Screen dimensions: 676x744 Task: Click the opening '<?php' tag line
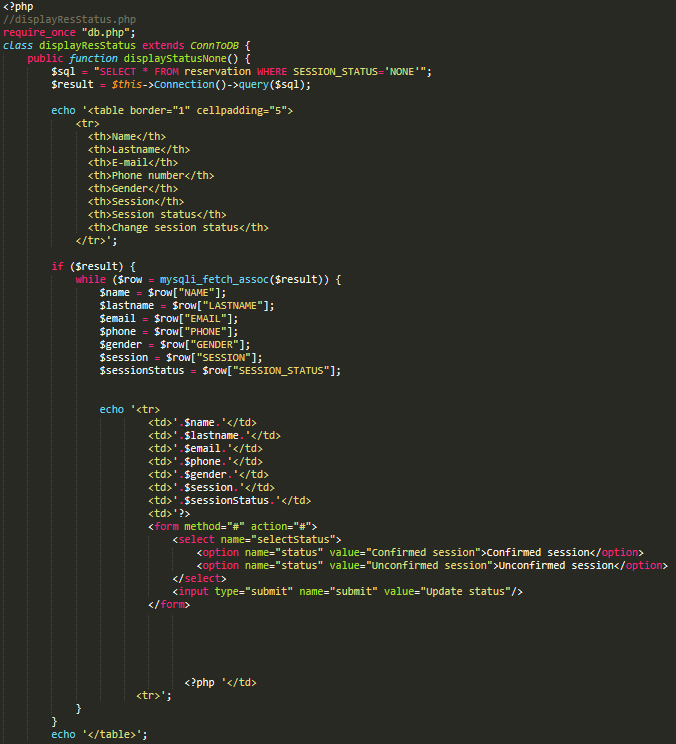18,7
